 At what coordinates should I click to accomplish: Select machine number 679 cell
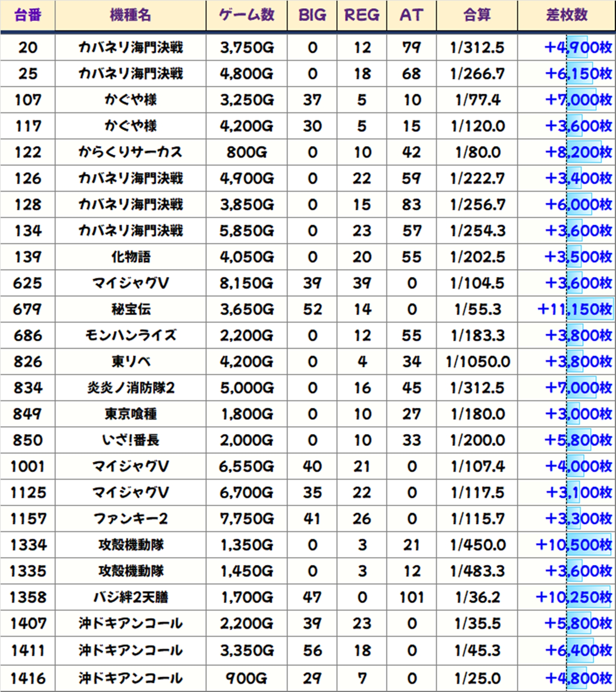tap(27, 309)
